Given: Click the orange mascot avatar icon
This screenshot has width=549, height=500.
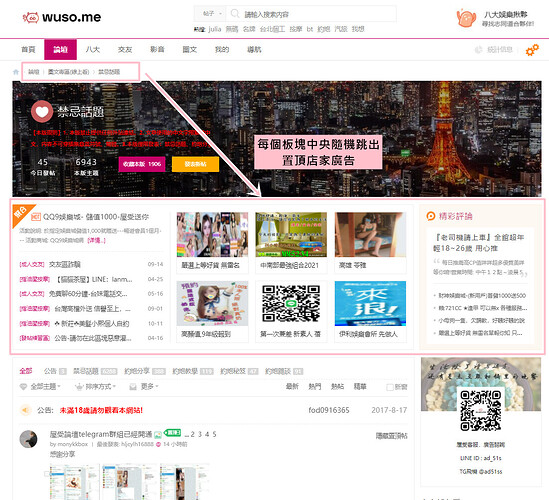Looking at the screenshot, I should [466, 18].
